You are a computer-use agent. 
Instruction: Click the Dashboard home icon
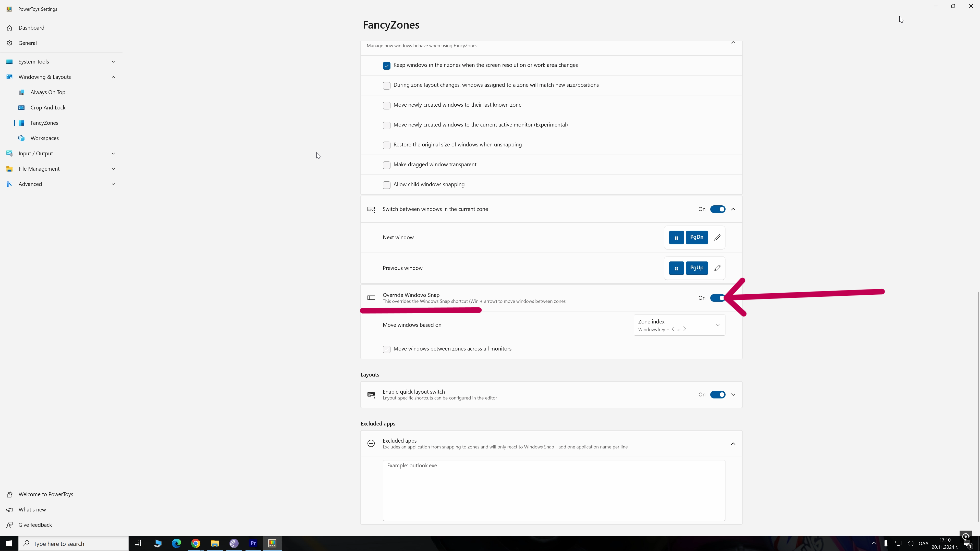point(9,28)
